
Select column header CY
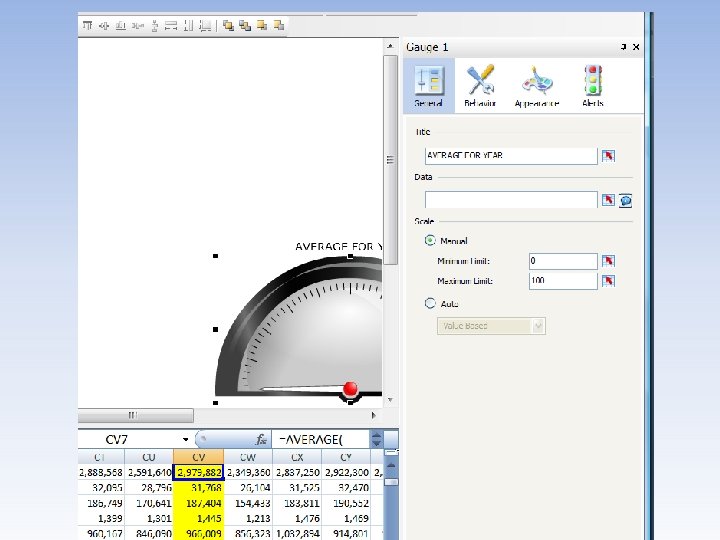(x=346, y=457)
